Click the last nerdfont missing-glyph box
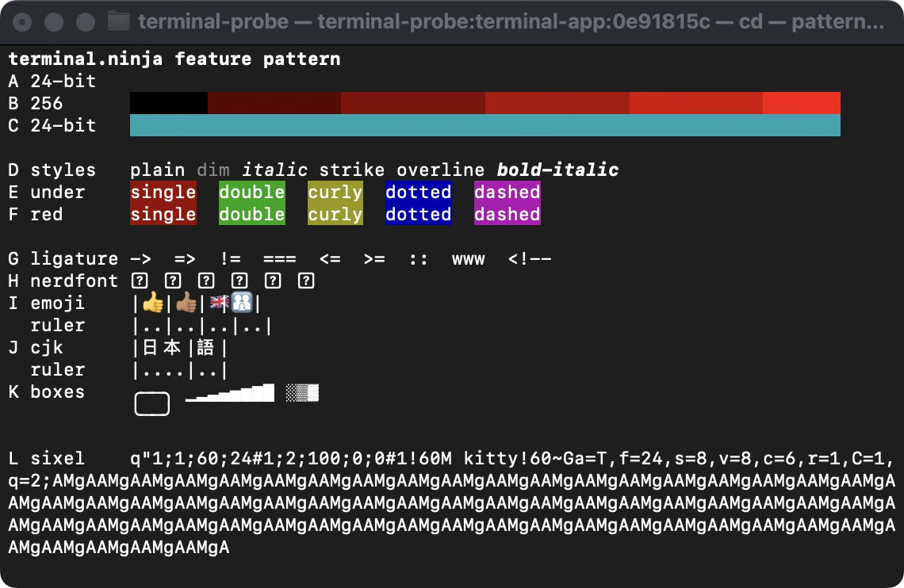Image resolution: width=904 pixels, height=588 pixels. tap(306, 281)
